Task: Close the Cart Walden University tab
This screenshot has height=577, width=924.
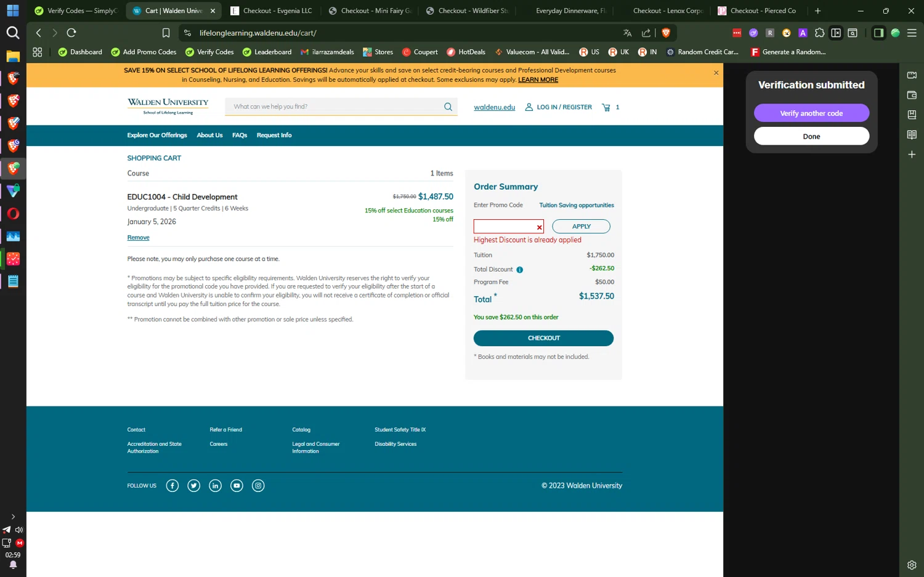Action: pos(213,10)
